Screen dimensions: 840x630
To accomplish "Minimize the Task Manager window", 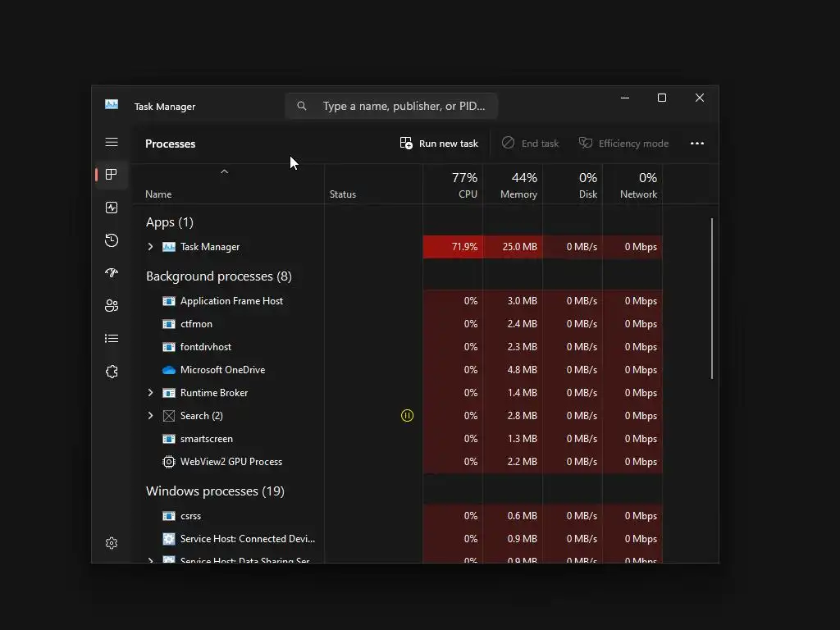I will click(624, 98).
